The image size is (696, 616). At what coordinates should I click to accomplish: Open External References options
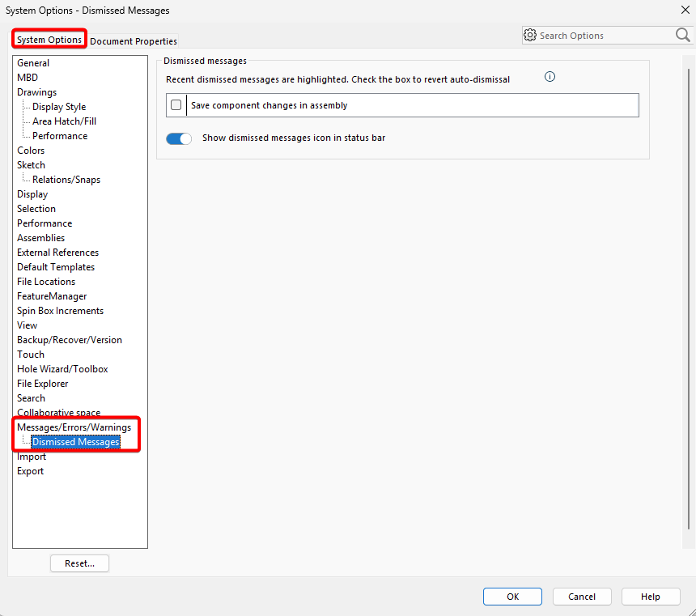click(57, 253)
